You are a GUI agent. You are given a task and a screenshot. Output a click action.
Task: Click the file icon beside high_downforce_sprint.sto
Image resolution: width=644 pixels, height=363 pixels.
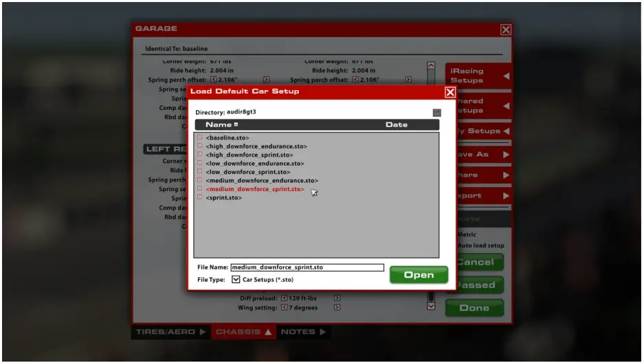(x=199, y=155)
